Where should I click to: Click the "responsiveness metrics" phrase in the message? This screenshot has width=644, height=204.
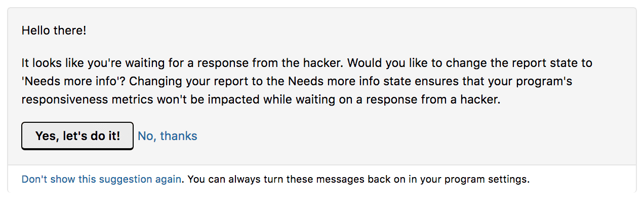click(x=79, y=100)
